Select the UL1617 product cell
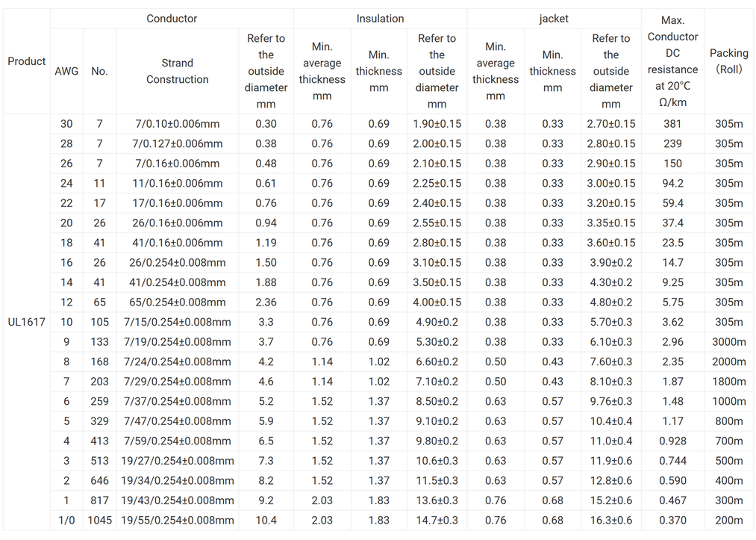The width and height of the screenshot is (756, 540). tap(27, 322)
